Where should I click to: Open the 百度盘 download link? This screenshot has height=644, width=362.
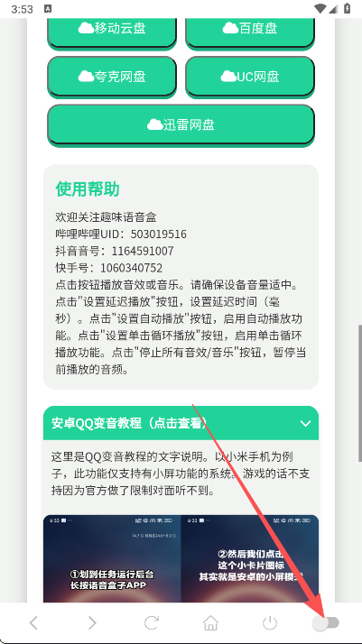(x=250, y=31)
